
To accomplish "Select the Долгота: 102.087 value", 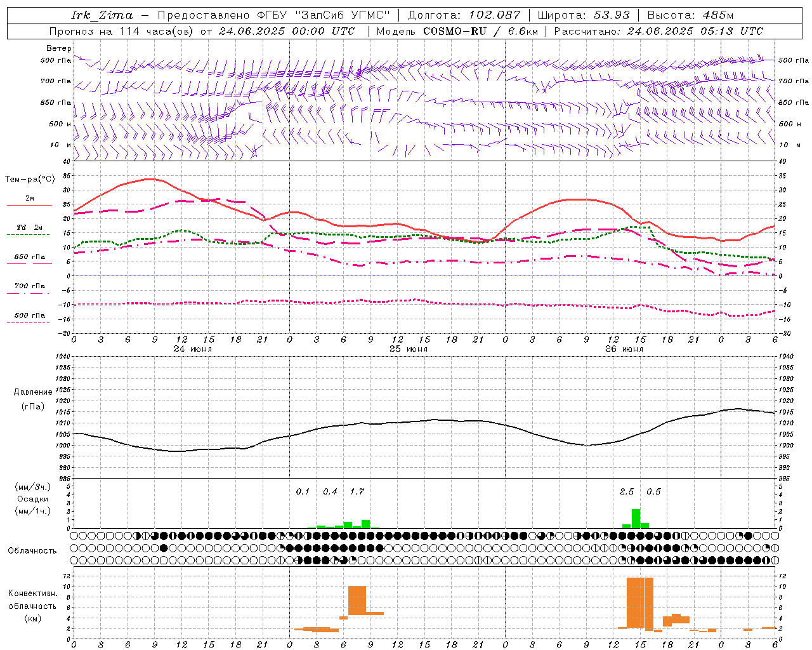I will 464,15.
